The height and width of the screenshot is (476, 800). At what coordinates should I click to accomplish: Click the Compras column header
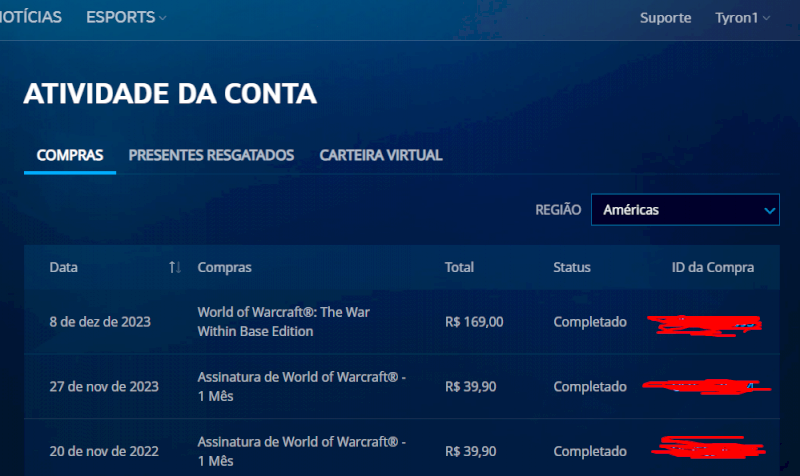[224, 267]
